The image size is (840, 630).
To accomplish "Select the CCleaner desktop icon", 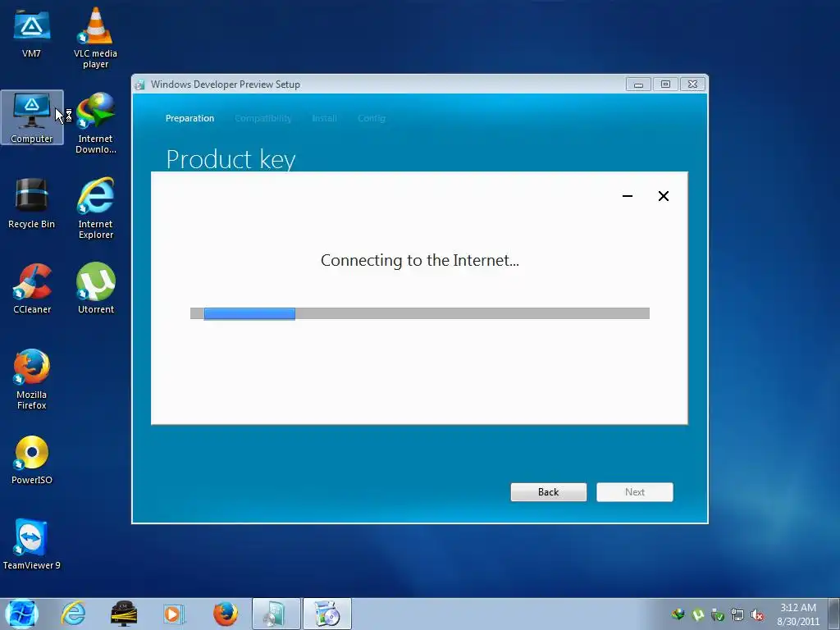I will click(32, 289).
